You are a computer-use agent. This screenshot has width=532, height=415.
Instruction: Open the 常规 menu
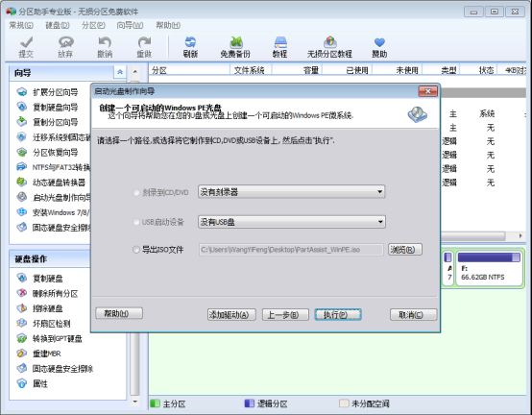coord(21,25)
